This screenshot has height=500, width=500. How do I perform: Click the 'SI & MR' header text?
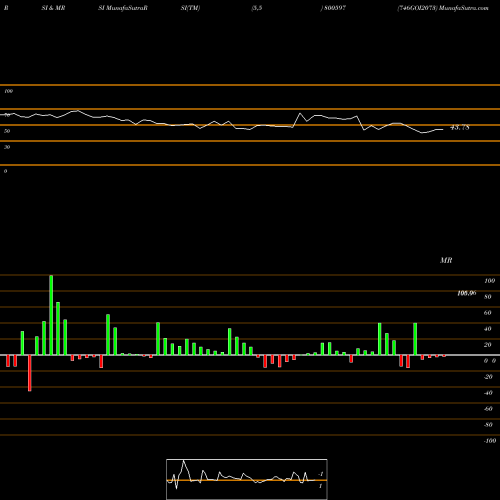pyautogui.click(x=53, y=8)
